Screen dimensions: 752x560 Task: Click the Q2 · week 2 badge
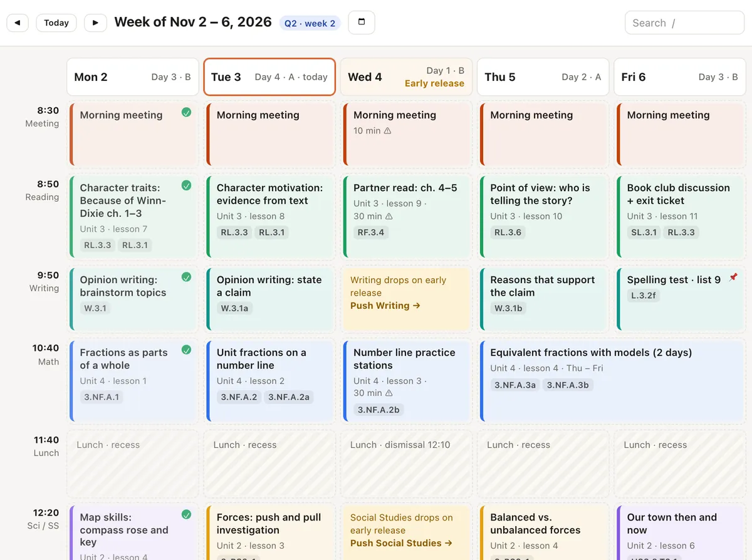click(310, 23)
